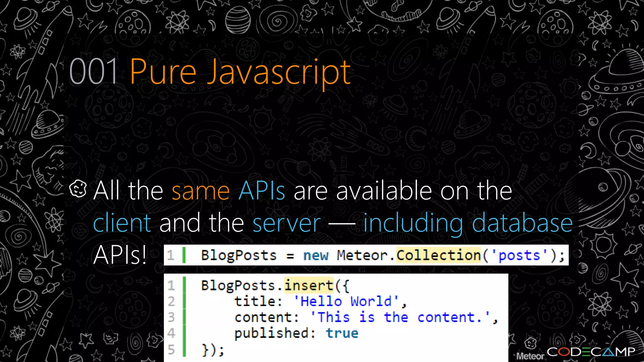Click the 'APIs!' text
This screenshot has width=644, height=362.
pyautogui.click(x=120, y=255)
